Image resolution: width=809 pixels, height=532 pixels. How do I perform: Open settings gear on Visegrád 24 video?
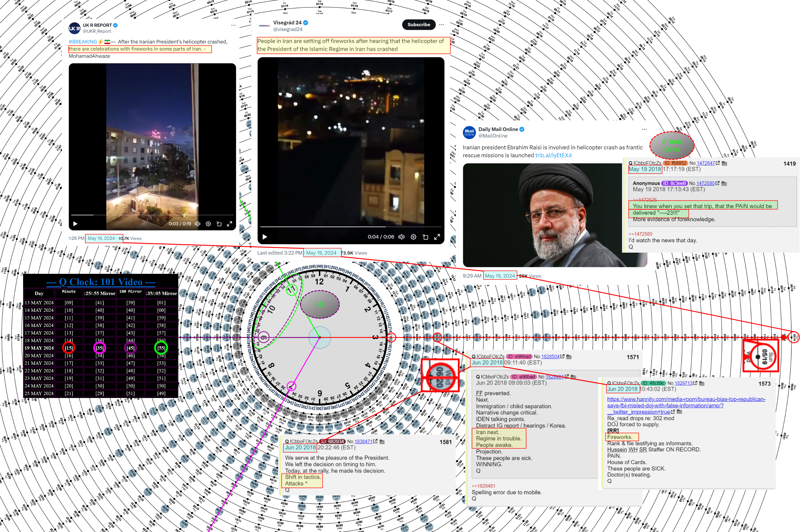coord(413,237)
